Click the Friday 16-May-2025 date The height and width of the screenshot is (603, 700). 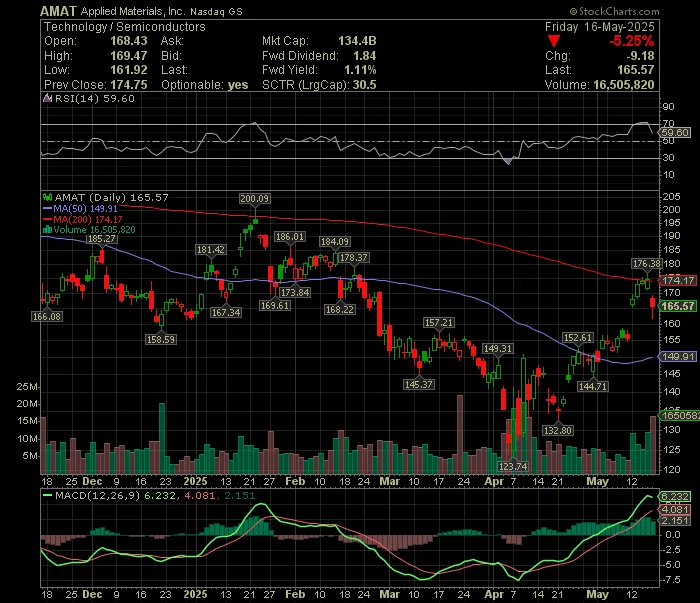[600, 27]
